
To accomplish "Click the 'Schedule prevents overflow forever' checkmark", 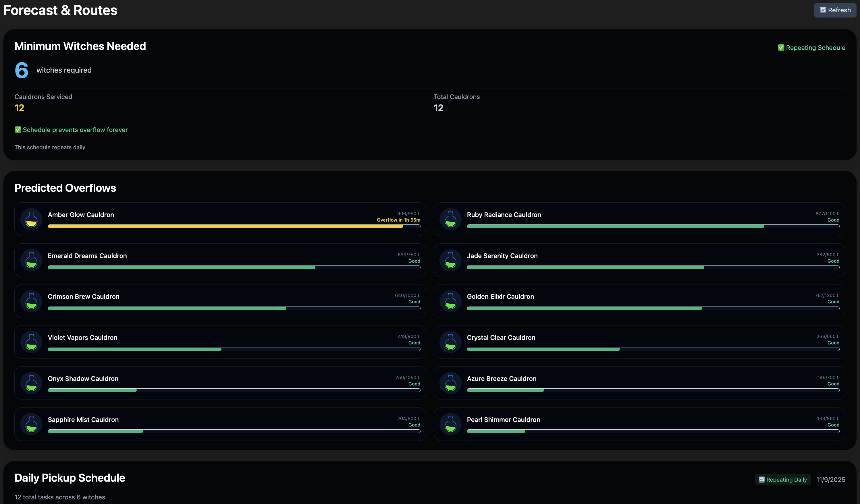I will tap(18, 129).
